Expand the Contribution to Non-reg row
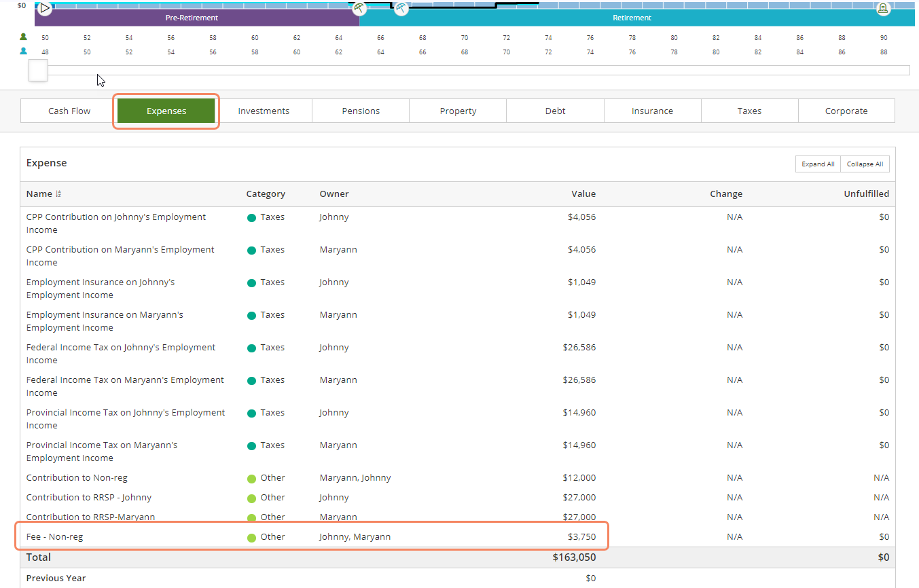 pyautogui.click(x=77, y=478)
